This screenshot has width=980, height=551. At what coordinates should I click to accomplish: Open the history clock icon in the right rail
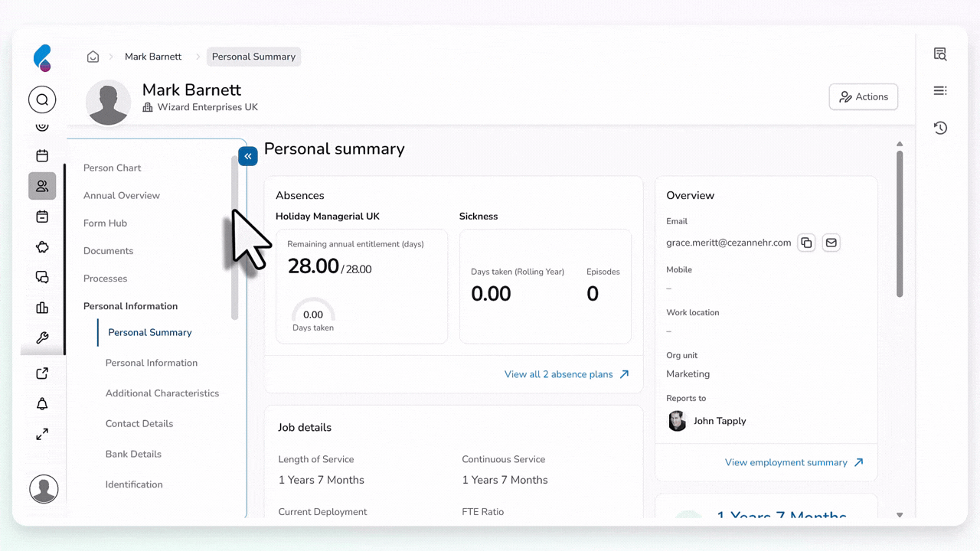[940, 128]
